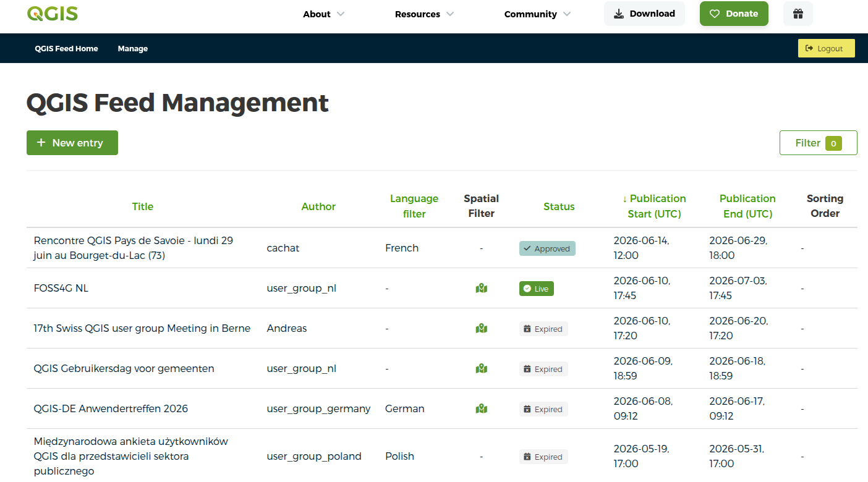Click end date 2026-06-18, 18:59

[737, 368]
